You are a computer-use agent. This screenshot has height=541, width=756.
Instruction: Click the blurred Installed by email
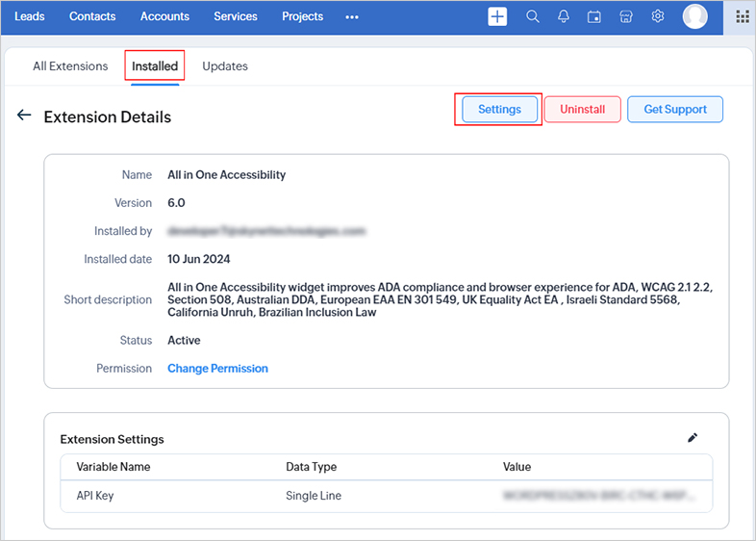tap(266, 231)
